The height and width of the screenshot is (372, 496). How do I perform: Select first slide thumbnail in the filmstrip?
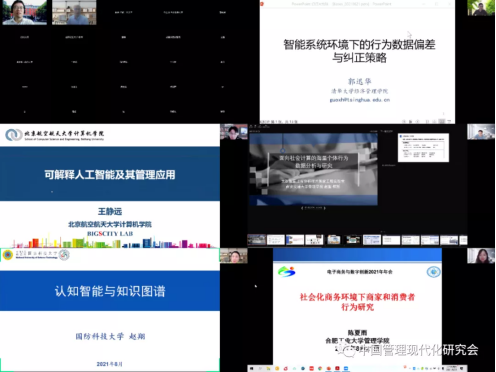(x=256, y=240)
